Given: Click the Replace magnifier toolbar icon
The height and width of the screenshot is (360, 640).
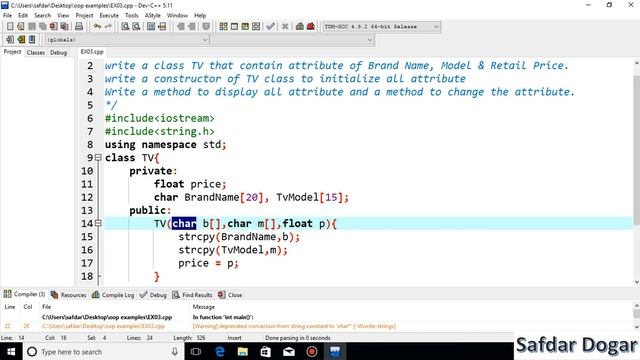Looking at the screenshot, I should (x=136, y=27).
